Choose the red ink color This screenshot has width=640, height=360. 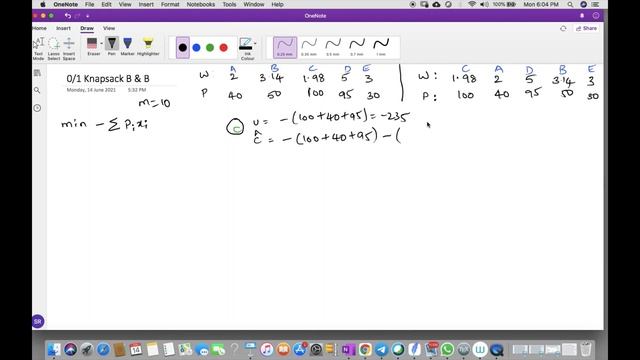(x=223, y=48)
